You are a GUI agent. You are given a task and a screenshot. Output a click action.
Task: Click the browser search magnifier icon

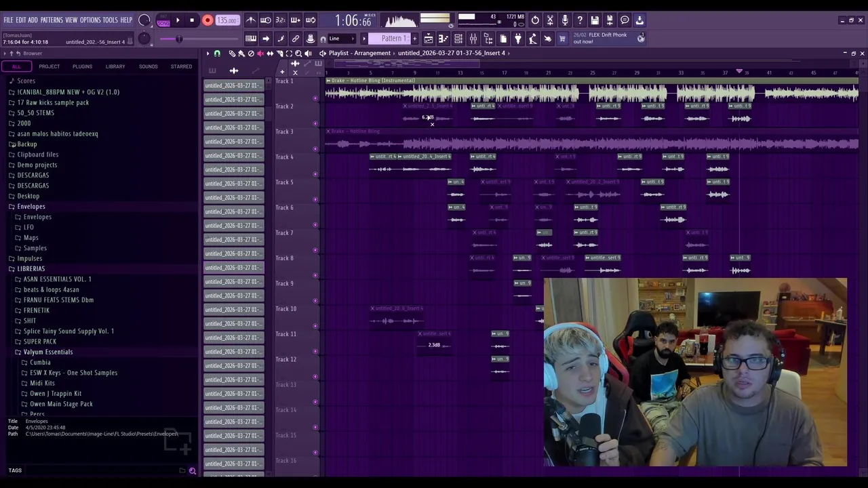(193, 470)
